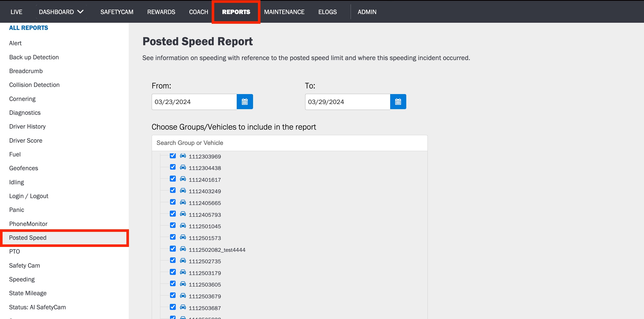Click the car icon for vehicle 1112503687

[x=183, y=307]
